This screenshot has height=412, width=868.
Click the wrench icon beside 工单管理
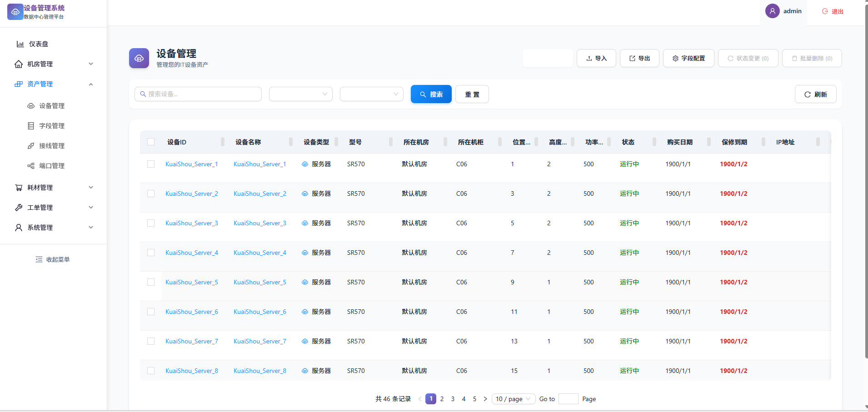[x=19, y=208]
